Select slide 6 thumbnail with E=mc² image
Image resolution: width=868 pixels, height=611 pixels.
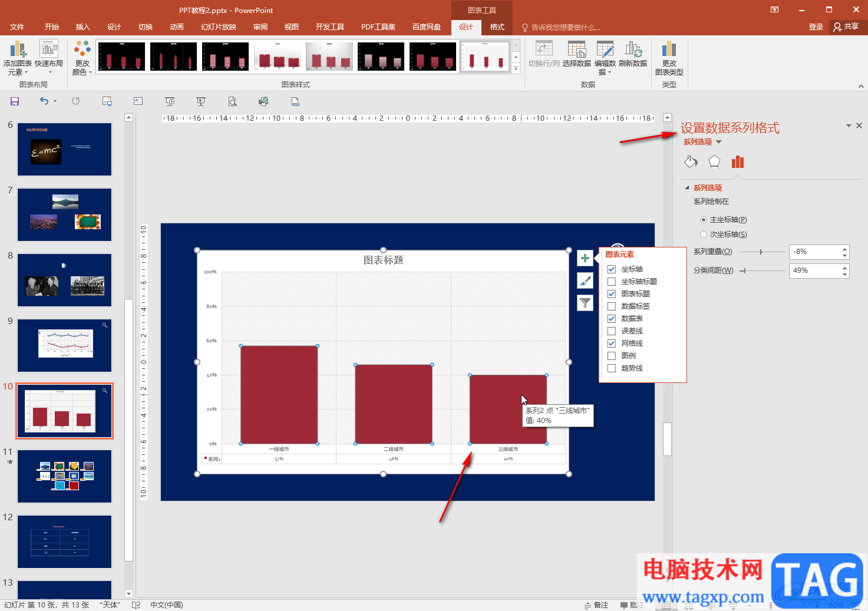coord(65,149)
